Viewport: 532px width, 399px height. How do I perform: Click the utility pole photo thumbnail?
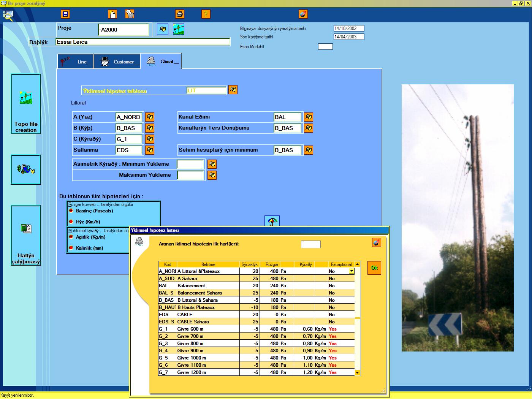click(x=458, y=218)
